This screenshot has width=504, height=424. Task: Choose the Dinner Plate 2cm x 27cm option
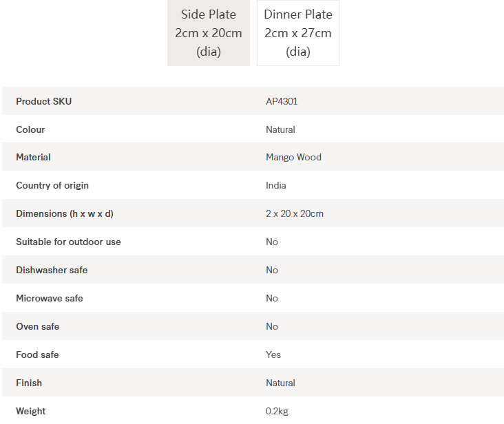tap(297, 33)
